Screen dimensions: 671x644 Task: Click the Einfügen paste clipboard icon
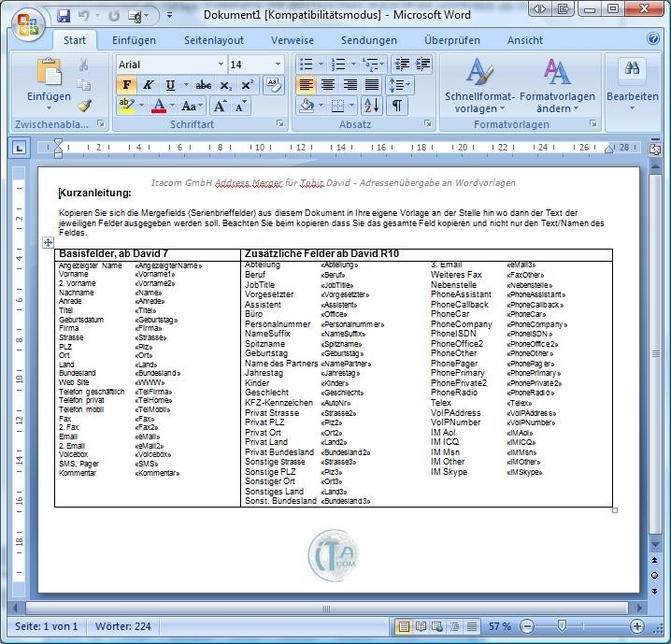tap(50, 71)
